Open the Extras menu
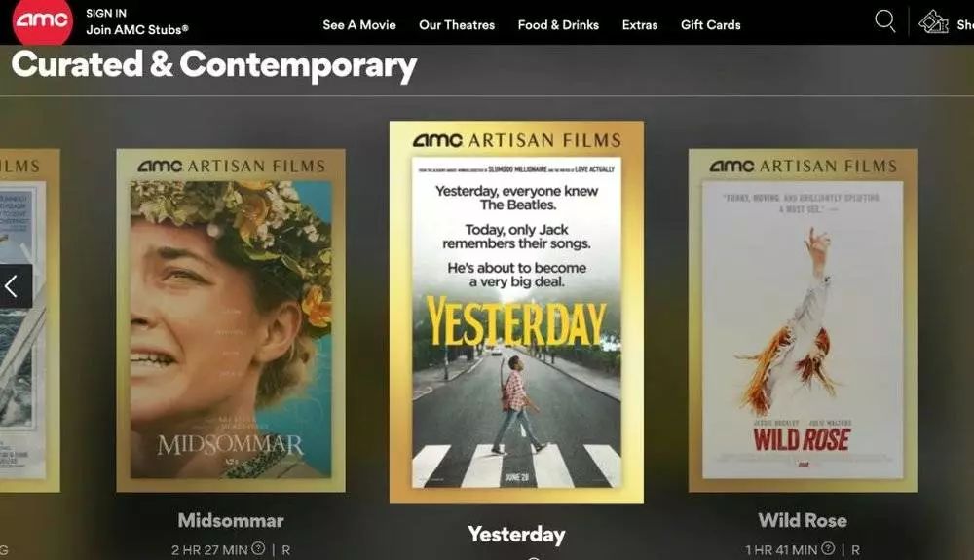This screenshot has height=560, width=974. pos(640,25)
